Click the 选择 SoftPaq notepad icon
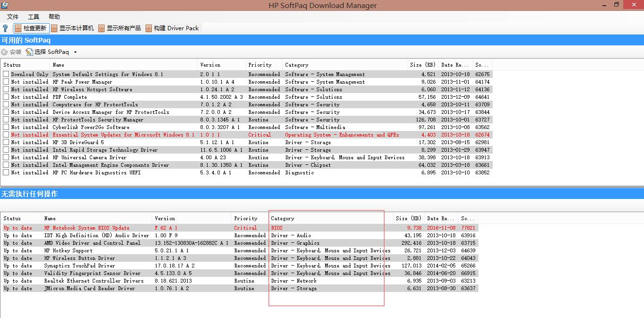The width and height of the screenshot is (644, 318). pyautogui.click(x=29, y=52)
